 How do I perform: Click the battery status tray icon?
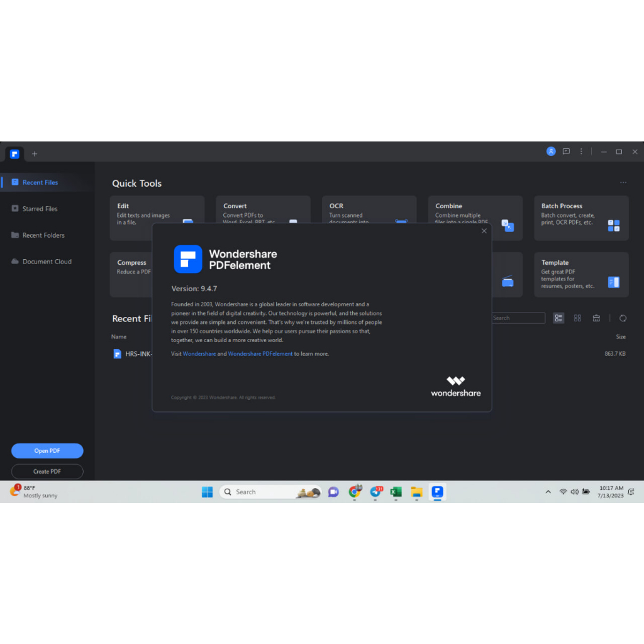tap(586, 492)
